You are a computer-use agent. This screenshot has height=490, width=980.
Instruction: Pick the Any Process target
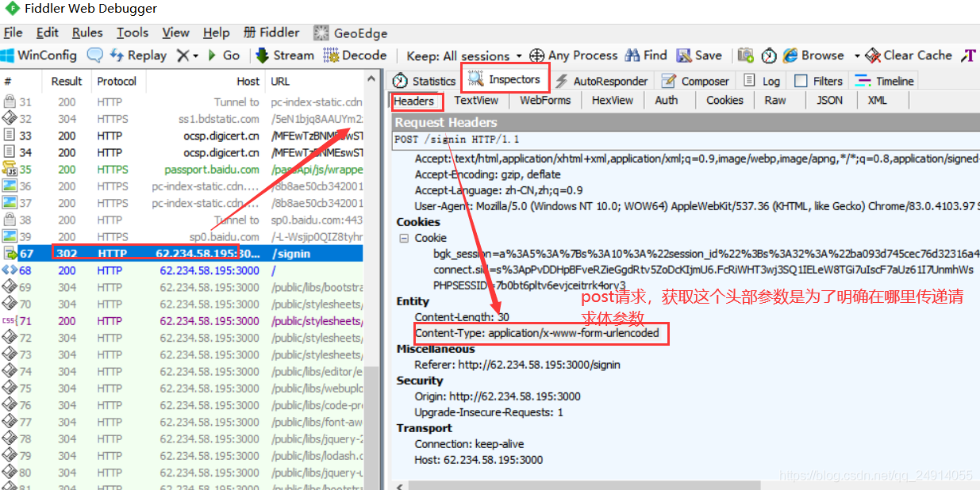(573, 56)
